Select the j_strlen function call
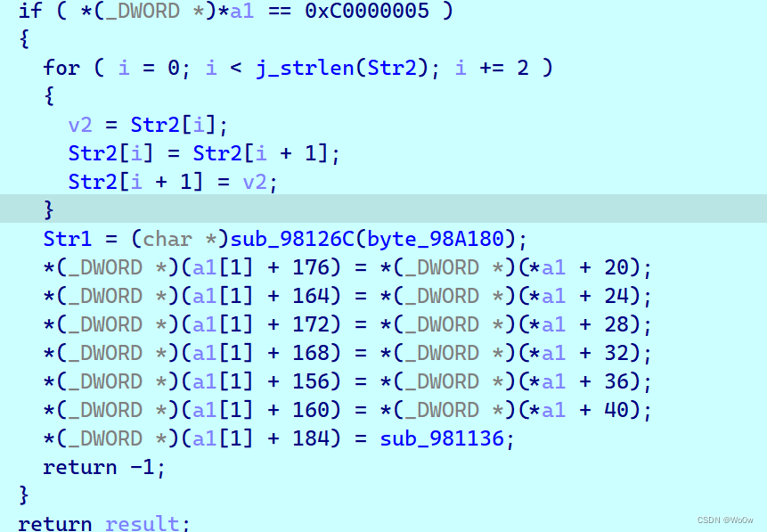 (x=305, y=68)
